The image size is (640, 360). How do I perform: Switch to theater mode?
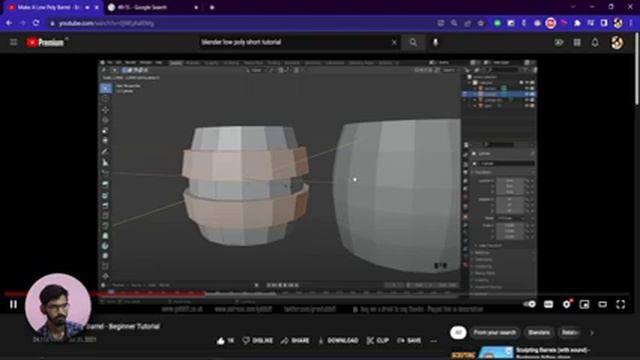(x=602, y=304)
